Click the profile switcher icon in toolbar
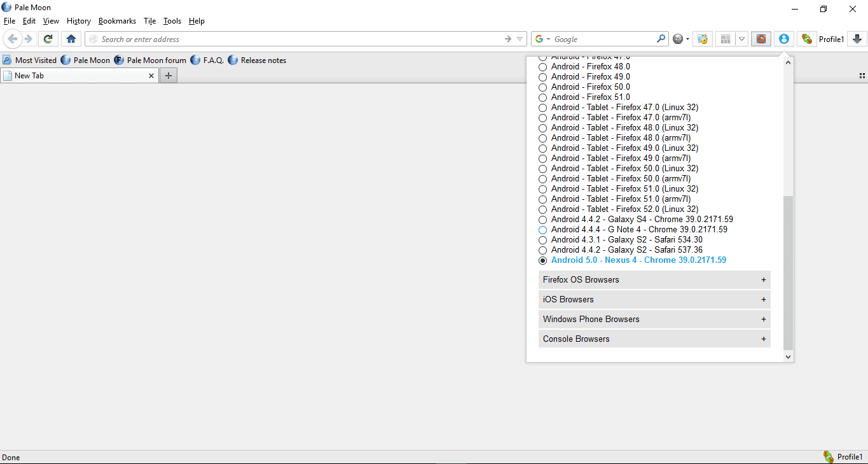 (x=807, y=39)
